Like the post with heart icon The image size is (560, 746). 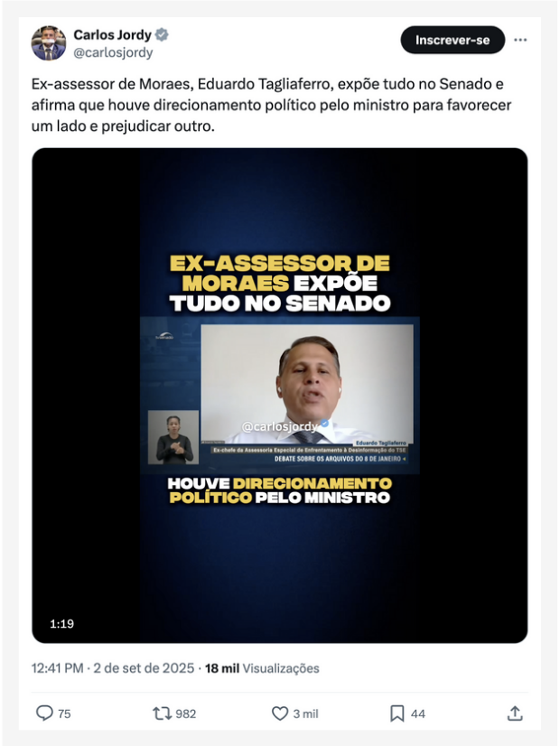pyautogui.click(x=280, y=713)
